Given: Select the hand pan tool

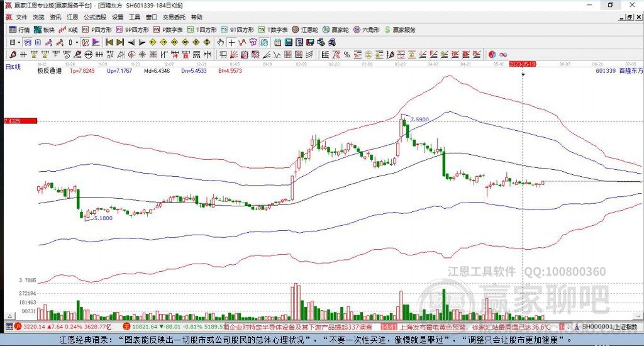Looking at the screenshot, I should pos(221,42).
